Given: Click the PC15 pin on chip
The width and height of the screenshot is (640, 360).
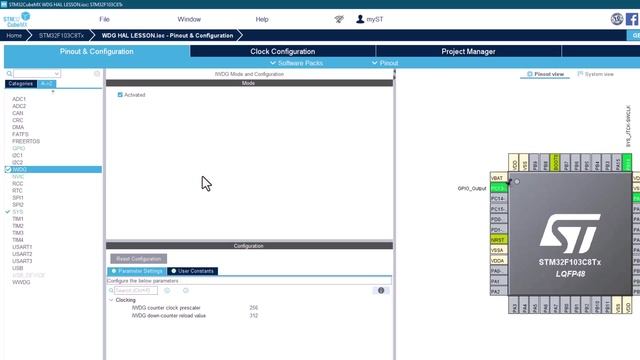Looking at the screenshot, I should pos(498,209).
